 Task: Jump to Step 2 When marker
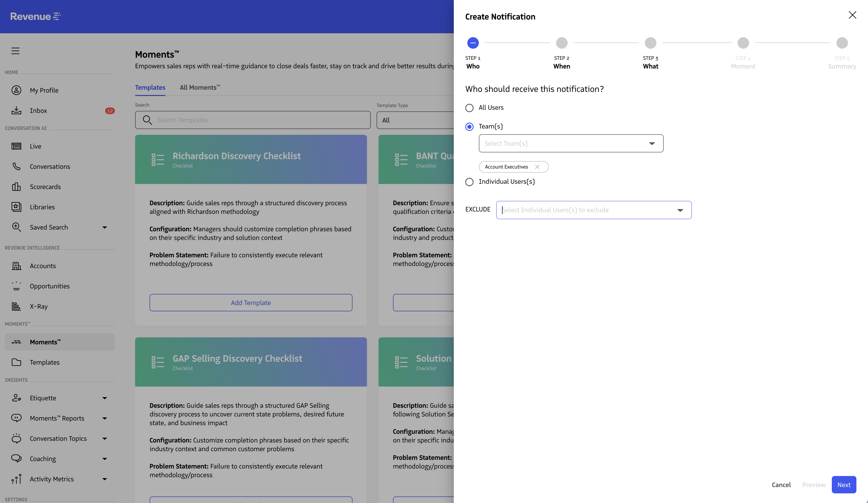pos(561,43)
